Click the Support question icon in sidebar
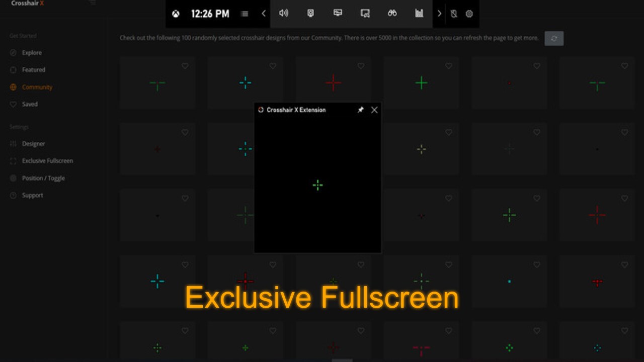Viewport: 644px width, 362px height. [13, 195]
